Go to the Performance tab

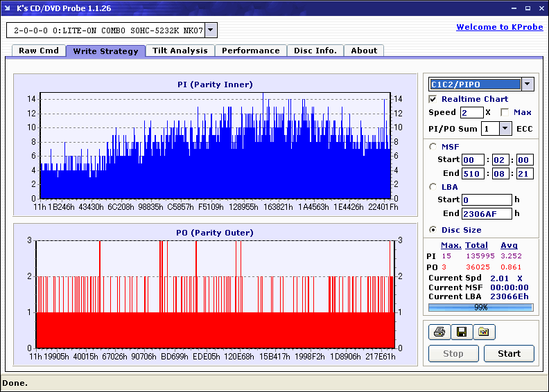point(251,51)
